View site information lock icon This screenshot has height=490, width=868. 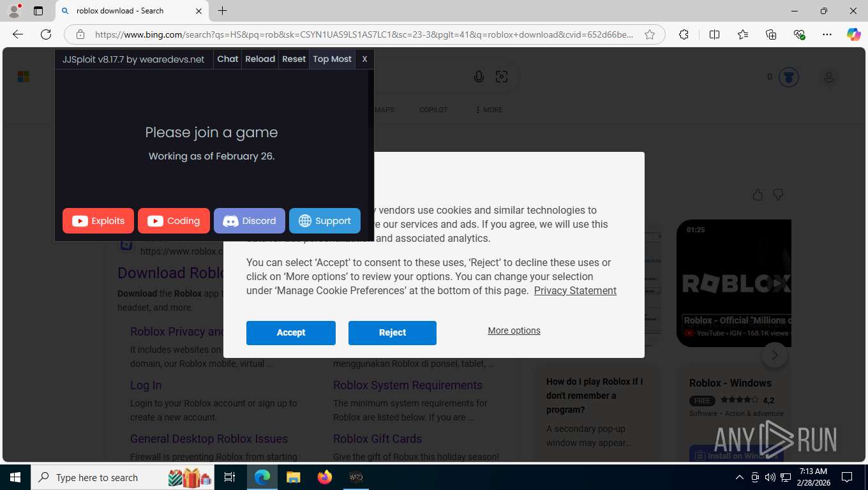click(80, 34)
